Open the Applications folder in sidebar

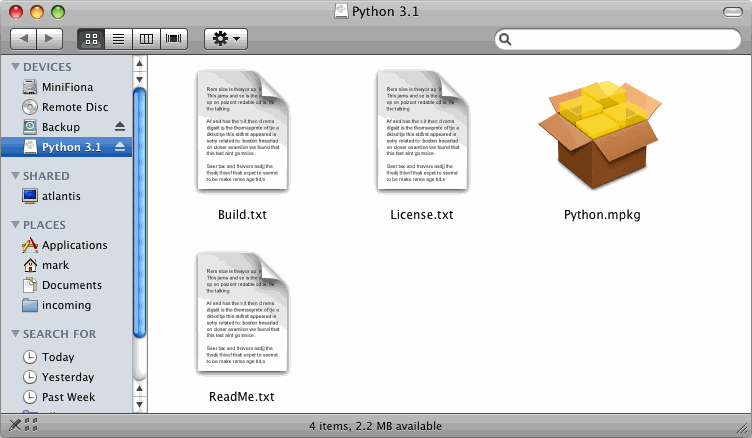(x=74, y=245)
